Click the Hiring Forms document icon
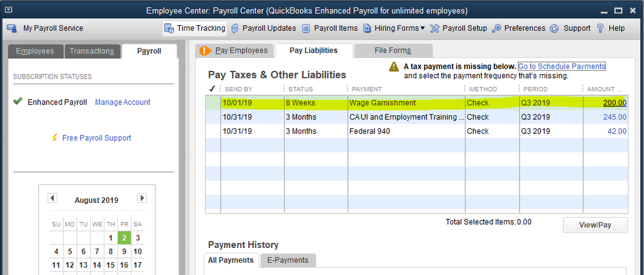This screenshot has height=275, width=644. (367, 28)
